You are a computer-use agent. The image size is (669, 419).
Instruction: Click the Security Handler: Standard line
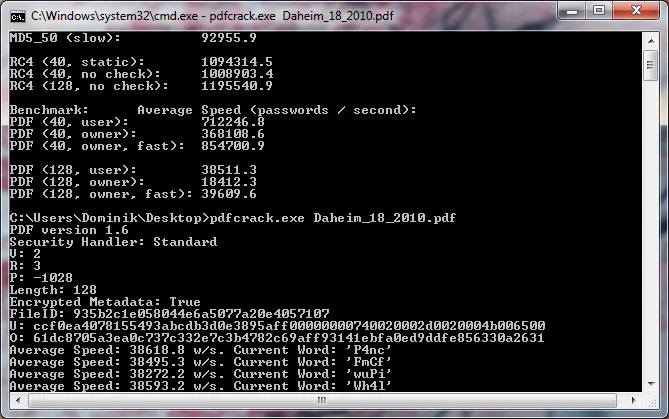click(113, 242)
